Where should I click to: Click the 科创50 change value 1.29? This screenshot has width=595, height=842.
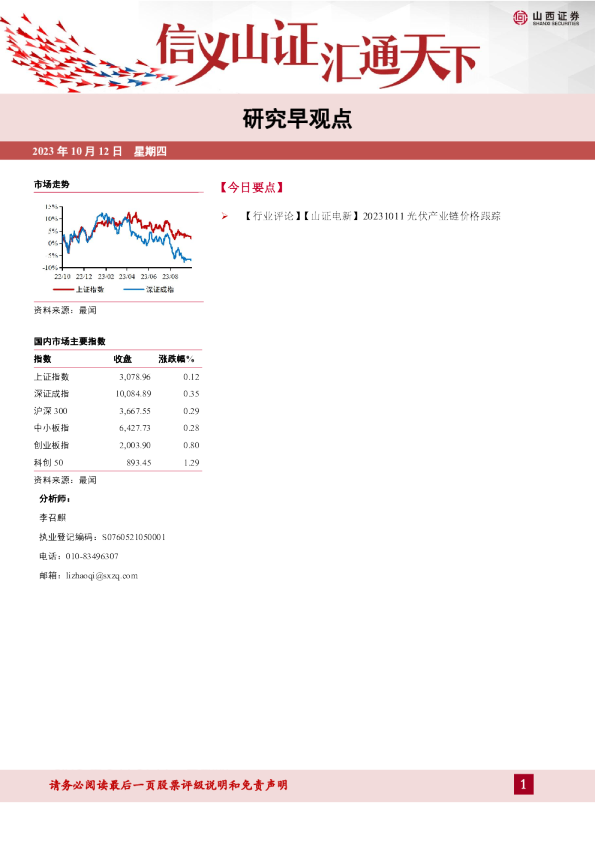191,462
